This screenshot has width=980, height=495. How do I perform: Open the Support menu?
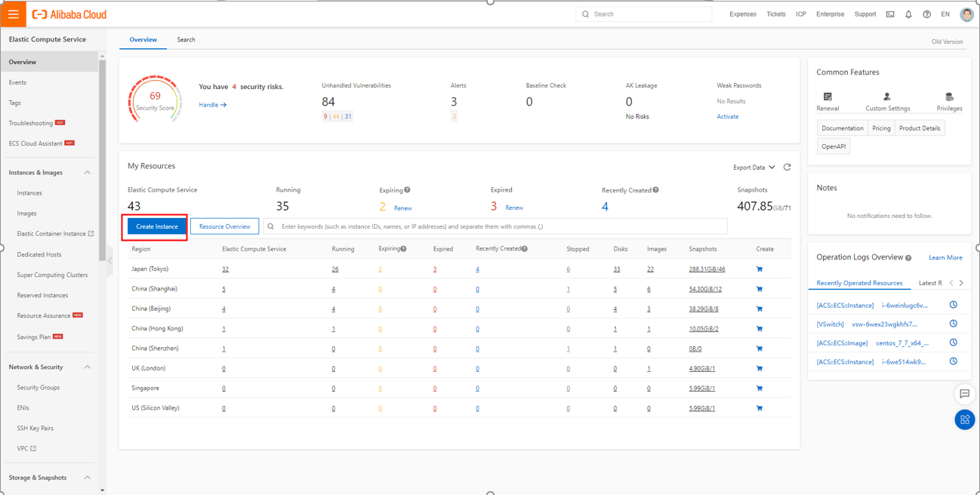[865, 14]
